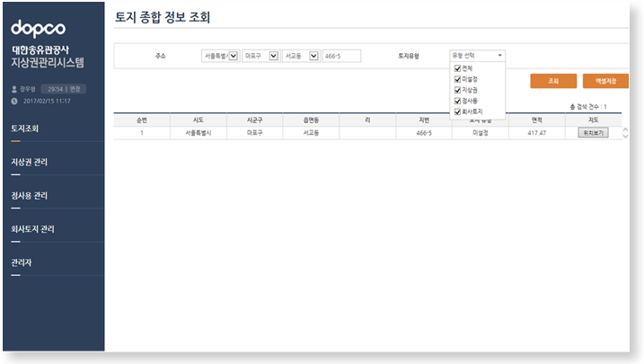The image size is (644, 364).
Task: Click the 면적 column header
Action: coord(537,120)
